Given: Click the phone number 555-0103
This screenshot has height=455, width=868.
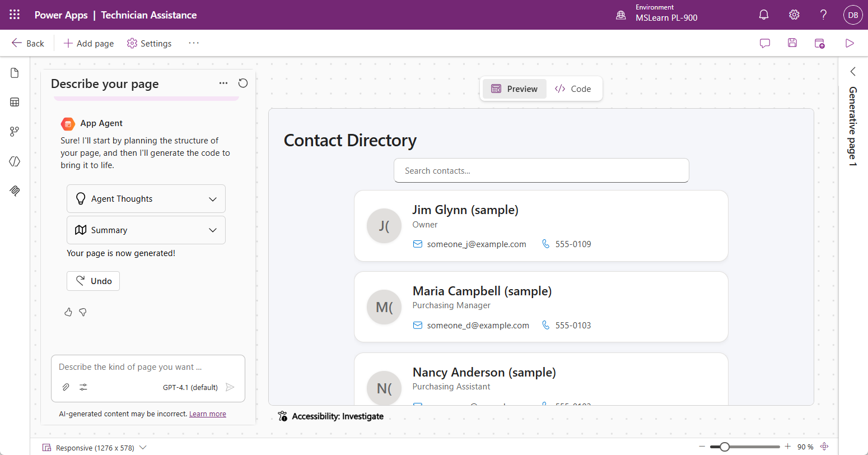Looking at the screenshot, I should tap(573, 326).
